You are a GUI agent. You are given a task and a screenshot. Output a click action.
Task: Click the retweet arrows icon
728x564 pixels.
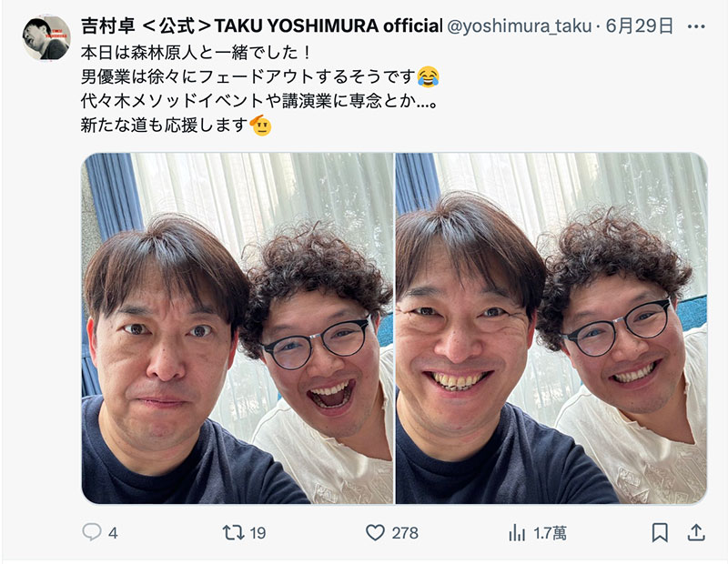click(233, 532)
